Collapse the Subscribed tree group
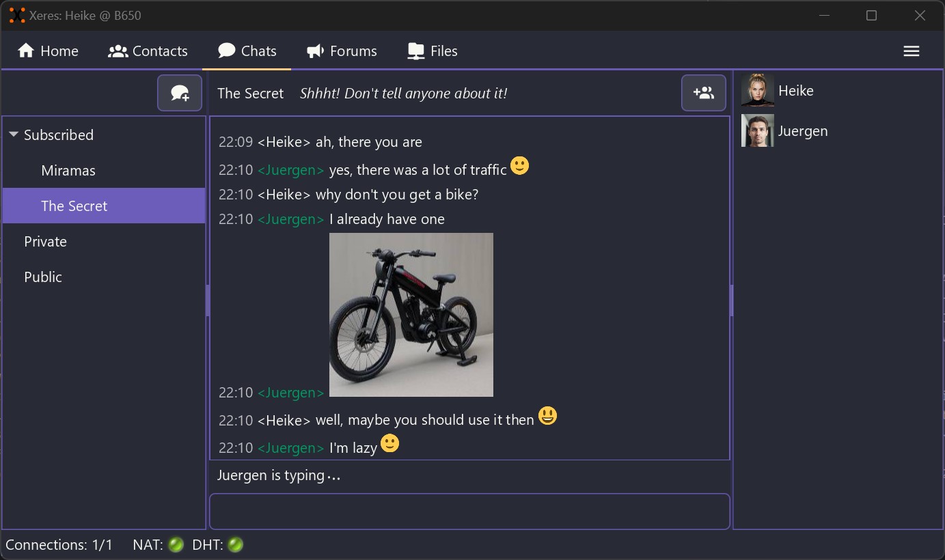Image resolution: width=945 pixels, height=560 pixels. click(x=14, y=135)
